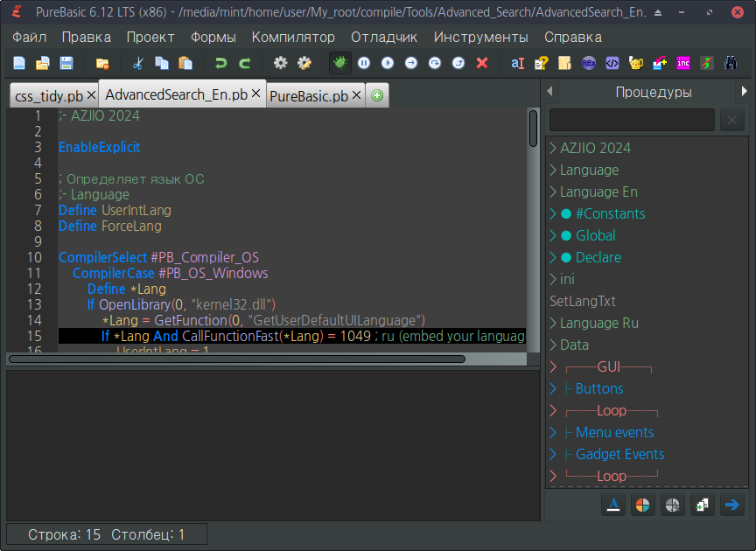Click the Step Out debugger icon
The width and height of the screenshot is (756, 551).
(458, 63)
